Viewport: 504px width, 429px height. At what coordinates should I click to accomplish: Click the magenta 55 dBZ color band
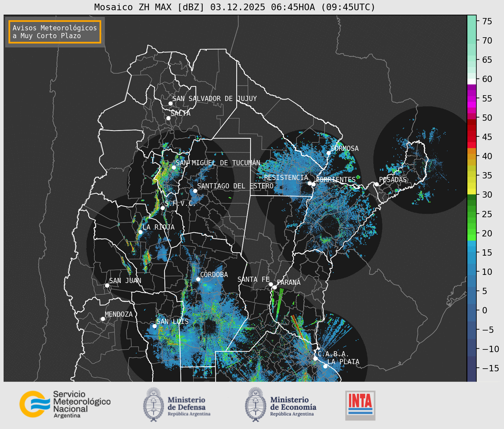tap(472, 98)
